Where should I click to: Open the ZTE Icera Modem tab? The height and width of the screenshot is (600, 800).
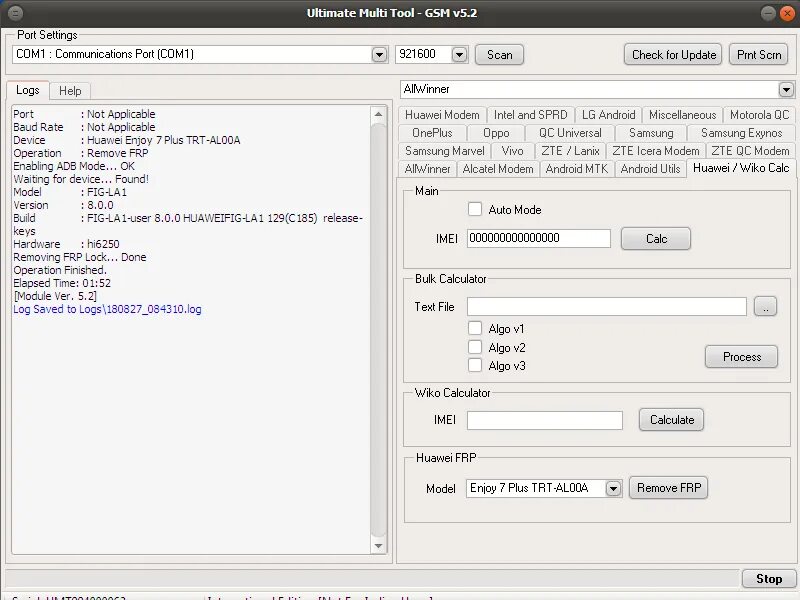click(656, 151)
